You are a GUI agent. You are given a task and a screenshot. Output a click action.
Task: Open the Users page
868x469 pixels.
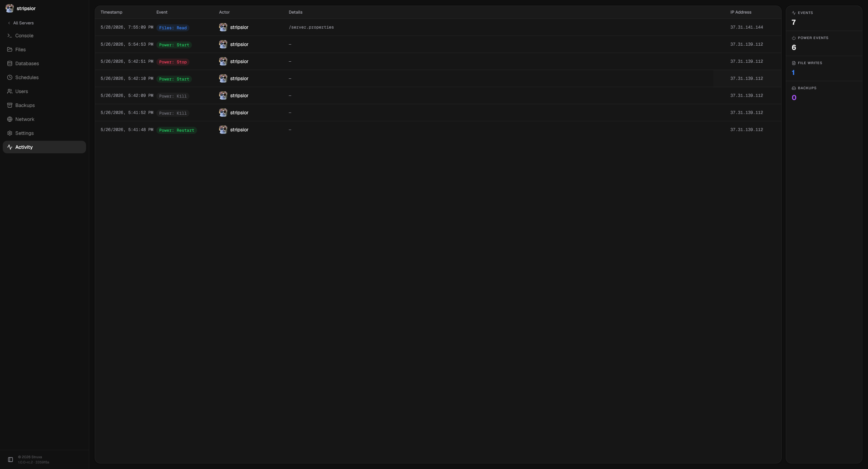44,91
